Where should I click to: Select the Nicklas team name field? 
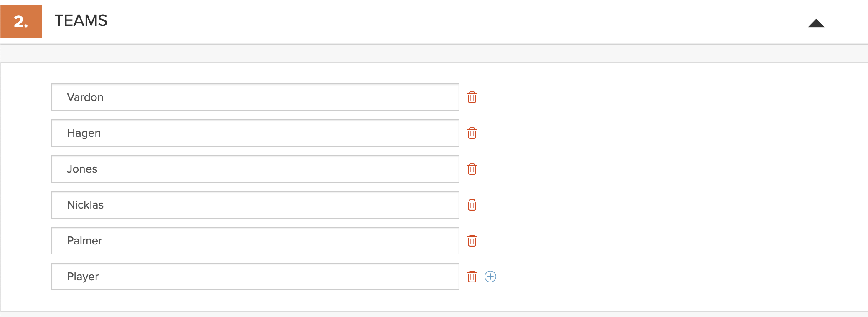tap(255, 205)
